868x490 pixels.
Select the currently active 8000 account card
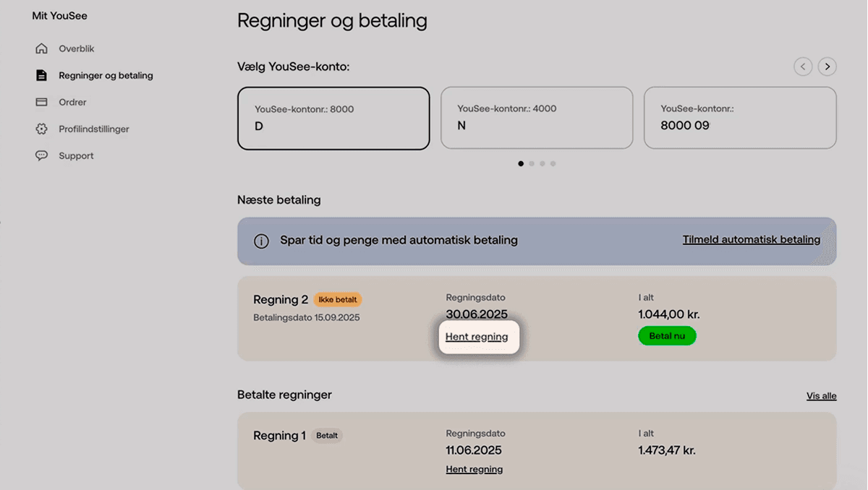(x=333, y=118)
